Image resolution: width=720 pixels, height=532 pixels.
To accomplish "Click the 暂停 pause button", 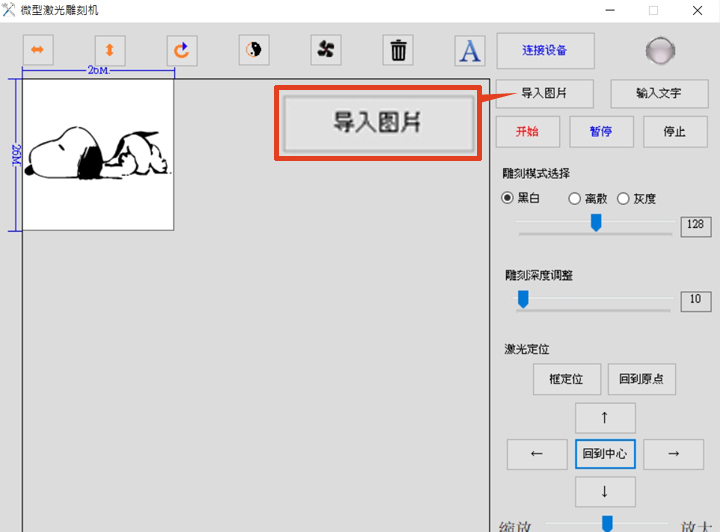I will tap(603, 131).
